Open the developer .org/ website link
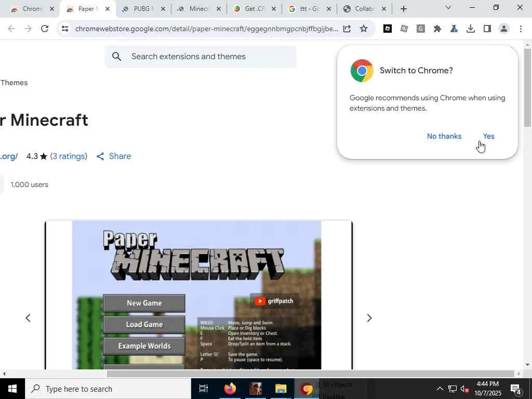Viewport: 532px width, 399px height. click(9, 156)
